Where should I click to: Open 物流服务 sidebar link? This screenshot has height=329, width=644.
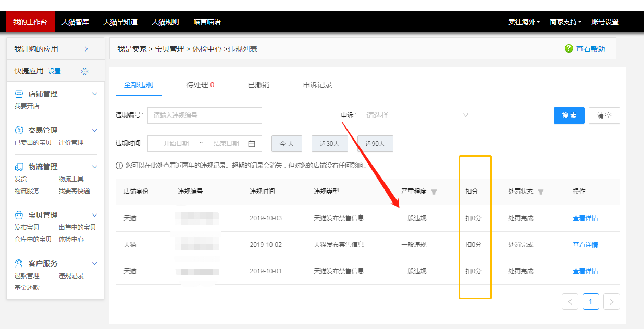point(27,191)
